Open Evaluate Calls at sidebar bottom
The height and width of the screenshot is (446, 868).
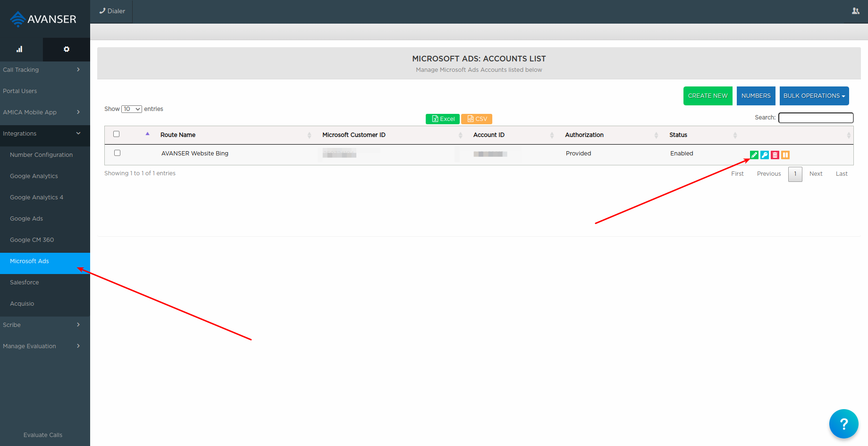tap(43, 435)
